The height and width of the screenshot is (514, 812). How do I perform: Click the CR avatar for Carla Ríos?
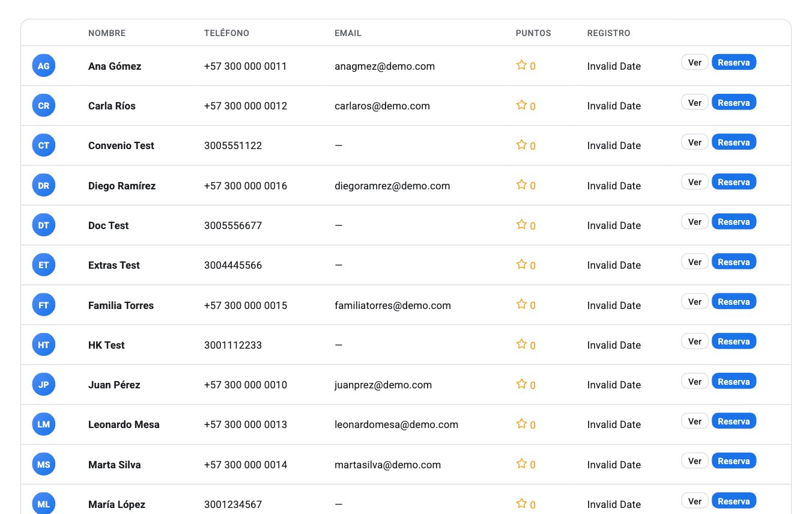[44, 106]
